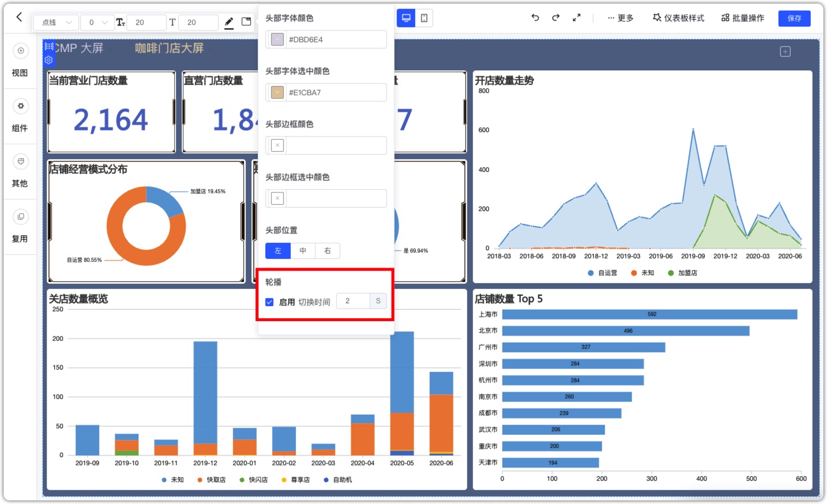Open the #DBD6E4 header font color swatch
This screenshot has width=827, height=504.
point(277,39)
